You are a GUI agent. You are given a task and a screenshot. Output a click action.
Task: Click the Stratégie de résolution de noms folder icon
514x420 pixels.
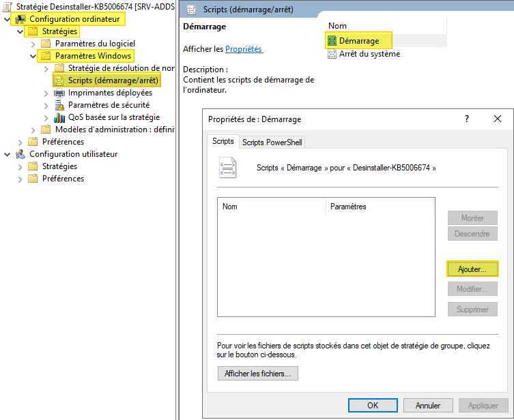pyautogui.click(x=59, y=68)
